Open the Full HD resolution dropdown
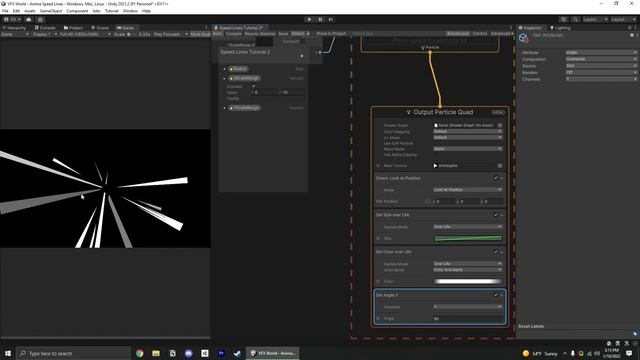 coord(85,34)
